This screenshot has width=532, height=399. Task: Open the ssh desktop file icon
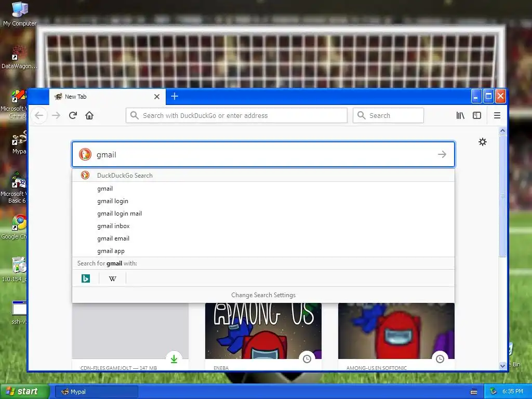(19, 312)
